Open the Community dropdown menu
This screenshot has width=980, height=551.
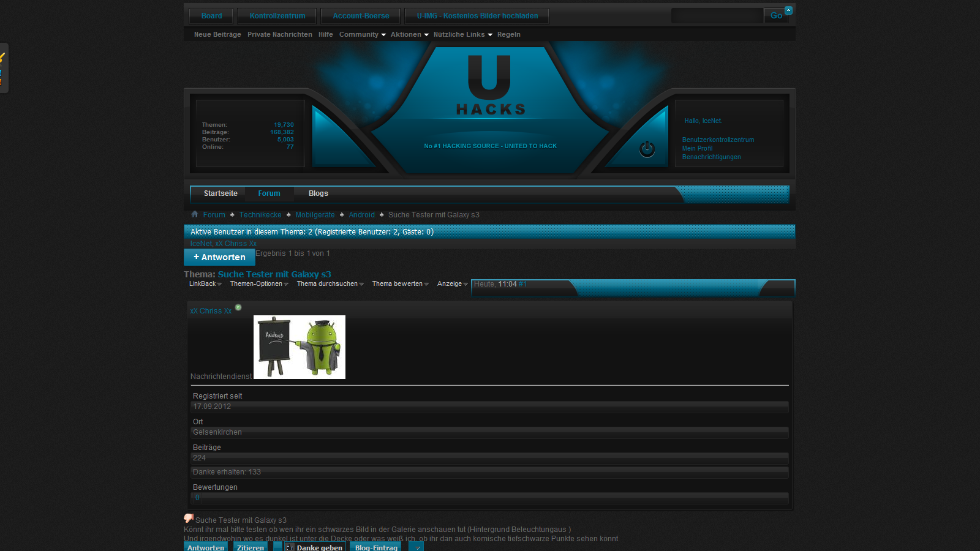click(363, 35)
